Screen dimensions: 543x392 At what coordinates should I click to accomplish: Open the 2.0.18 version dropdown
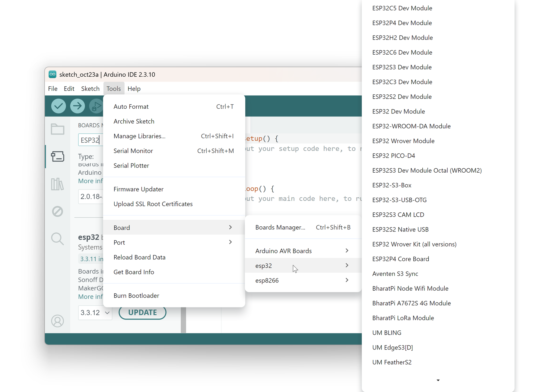click(x=91, y=196)
